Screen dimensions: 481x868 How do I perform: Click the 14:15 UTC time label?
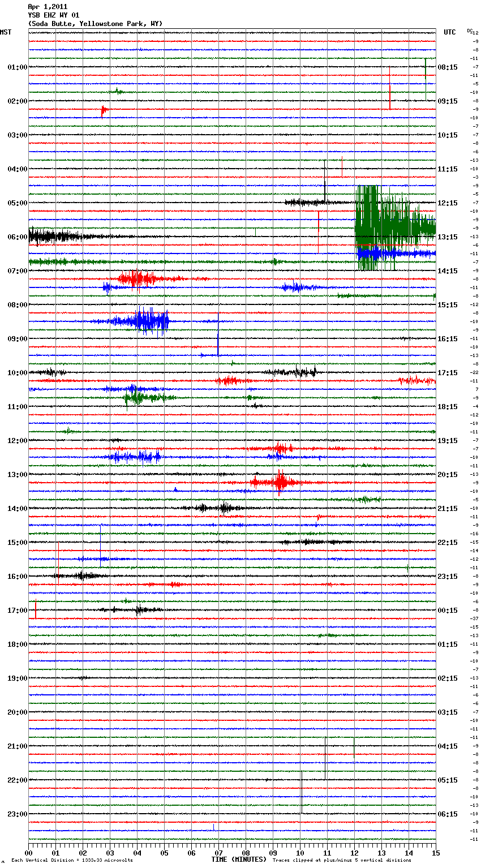[448, 271]
